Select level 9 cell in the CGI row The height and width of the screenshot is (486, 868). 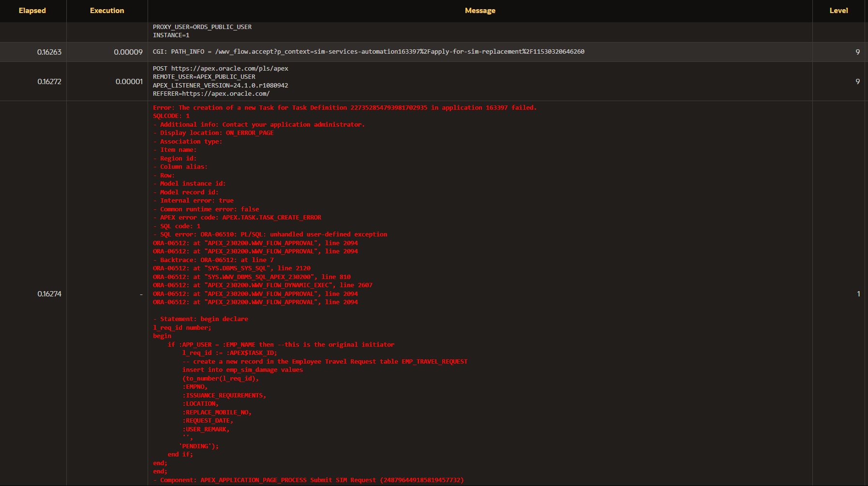pyautogui.click(x=857, y=52)
